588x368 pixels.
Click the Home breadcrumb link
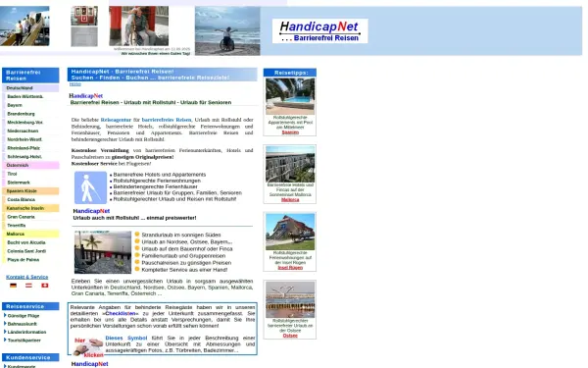coord(75,84)
